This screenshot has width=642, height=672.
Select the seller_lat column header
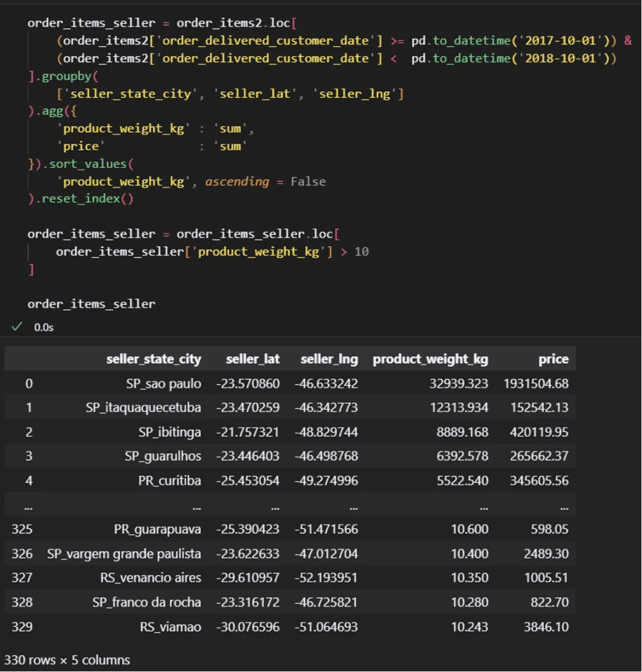[252, 359]
